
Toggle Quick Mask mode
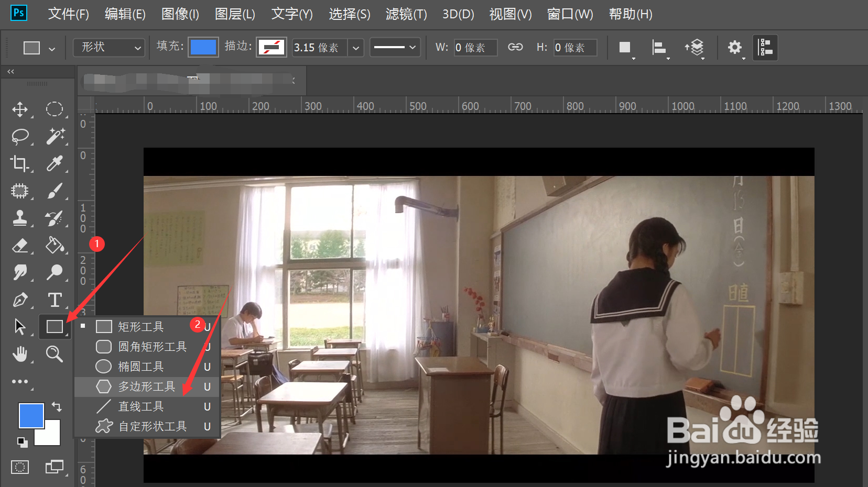pyautogui.click(x=20, y=467)
